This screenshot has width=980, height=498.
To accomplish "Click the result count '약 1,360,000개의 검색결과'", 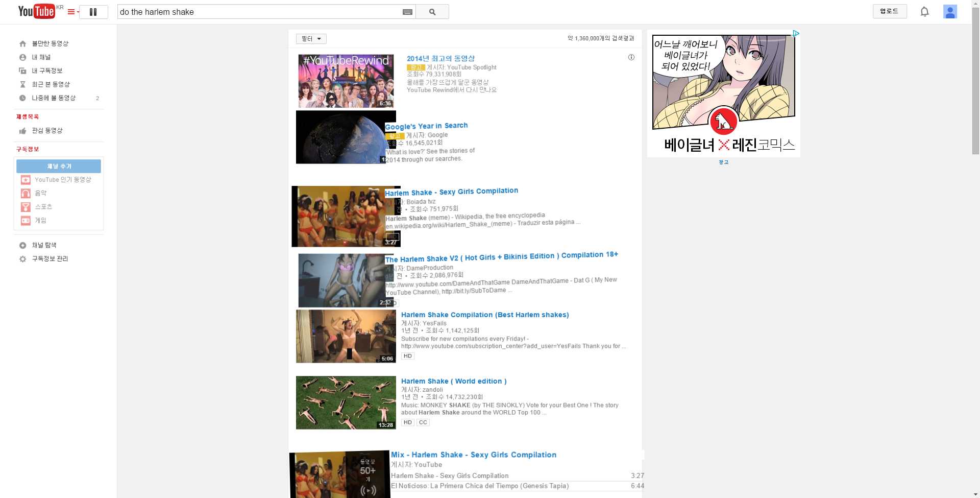I will [601, 38].
